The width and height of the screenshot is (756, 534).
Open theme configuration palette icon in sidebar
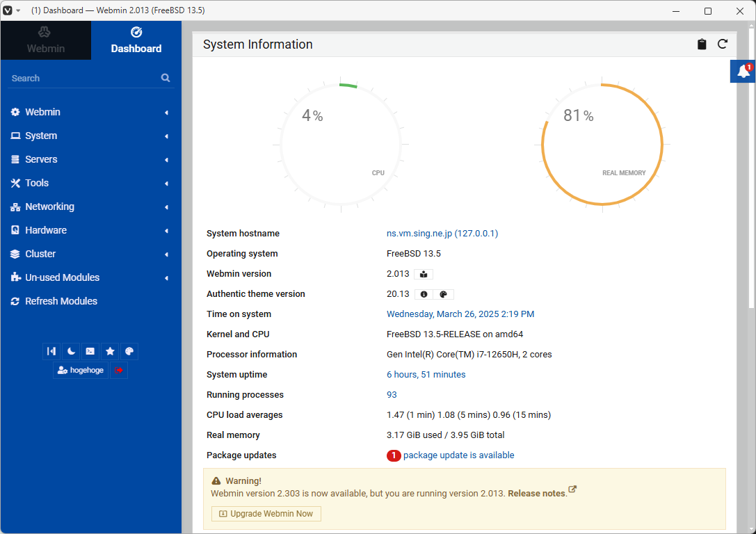pyautogui.click(x=129, y=351)
